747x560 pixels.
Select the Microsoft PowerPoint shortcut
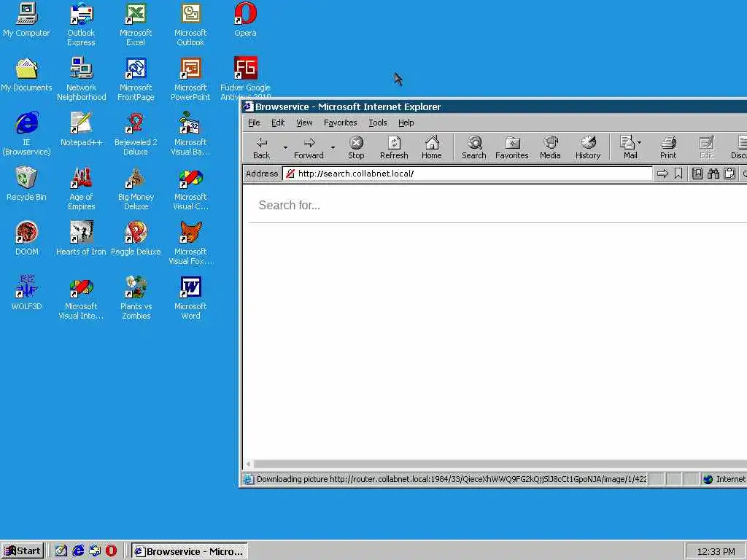(190, 79)
